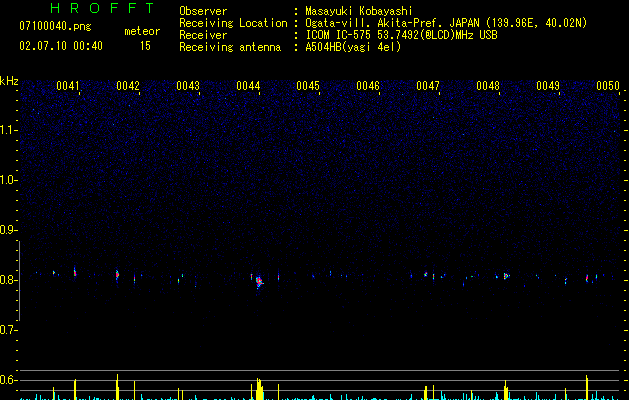The image size is (629, 400).
Task: Click the 0.6 kHz axis label
Action: pos(8,380)
